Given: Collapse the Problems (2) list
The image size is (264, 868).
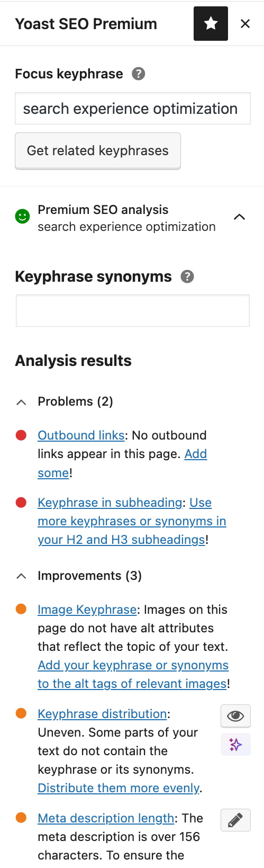Looking at the screenshot, I should pyautogui.click(x=21, y=402).
